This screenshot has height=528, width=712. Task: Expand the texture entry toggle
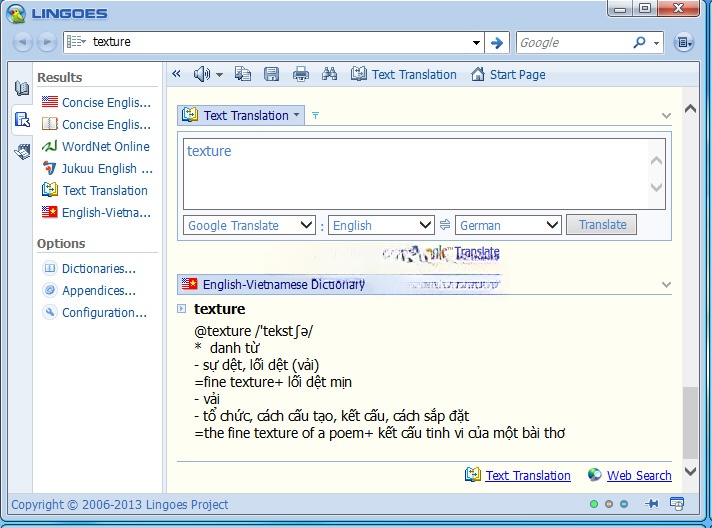pyautogui.click(x=181, y=309)
